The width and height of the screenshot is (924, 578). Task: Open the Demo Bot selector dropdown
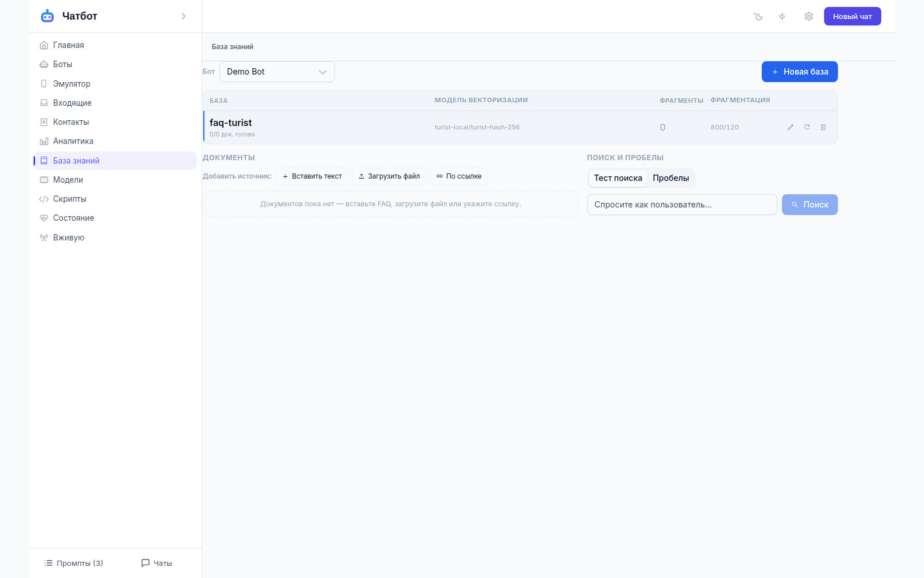coord(277,72)
